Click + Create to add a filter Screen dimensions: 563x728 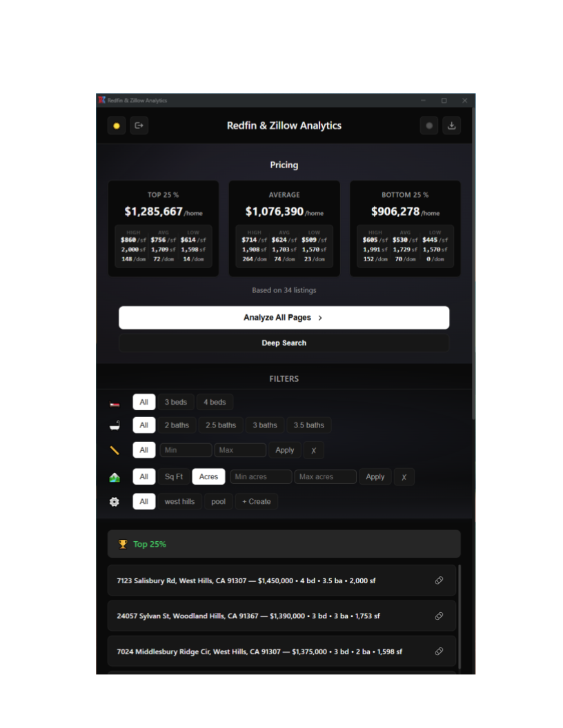(x=256, y=501)
